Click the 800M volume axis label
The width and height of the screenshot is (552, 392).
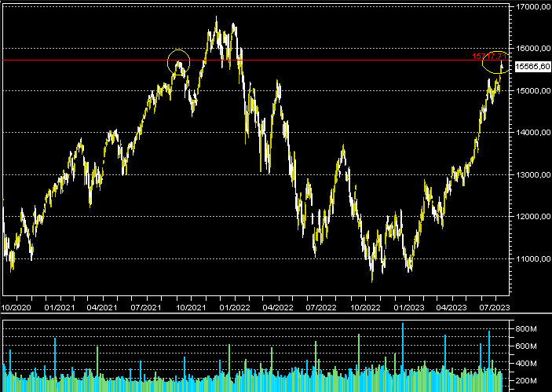(x=526, y=329)
